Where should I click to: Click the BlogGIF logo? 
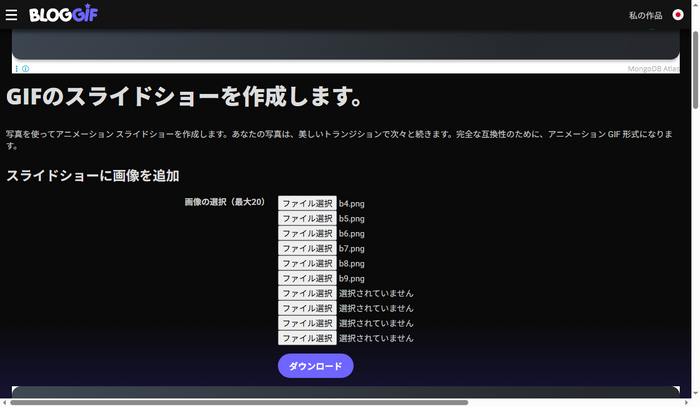[x=63, y=14]
